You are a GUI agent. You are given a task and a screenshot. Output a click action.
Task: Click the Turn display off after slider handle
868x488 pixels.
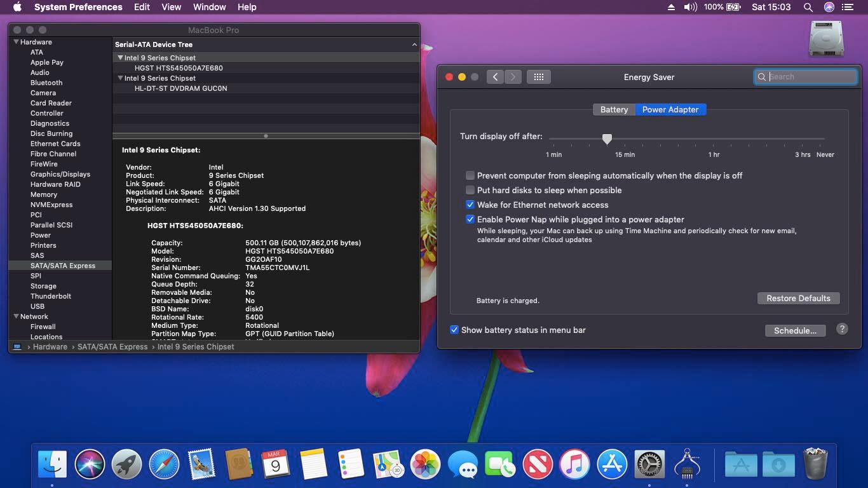point(607,139)
